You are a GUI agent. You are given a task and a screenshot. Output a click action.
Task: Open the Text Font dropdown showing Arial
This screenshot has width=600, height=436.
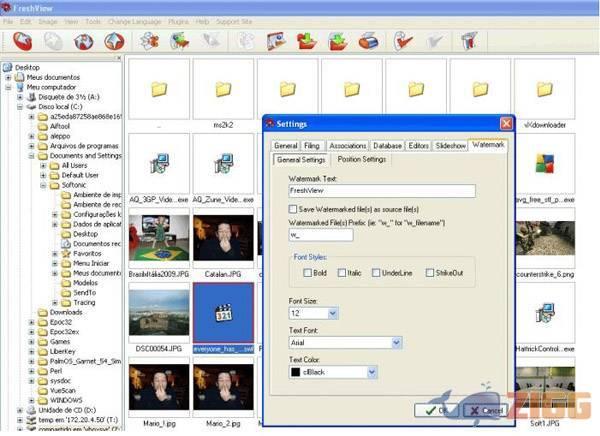(397, 343)
